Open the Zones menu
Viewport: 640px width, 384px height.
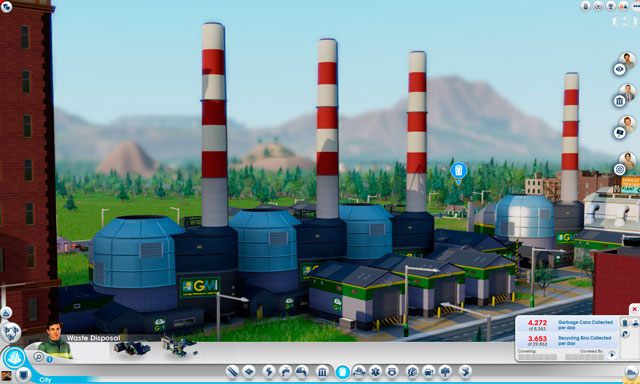249,371
